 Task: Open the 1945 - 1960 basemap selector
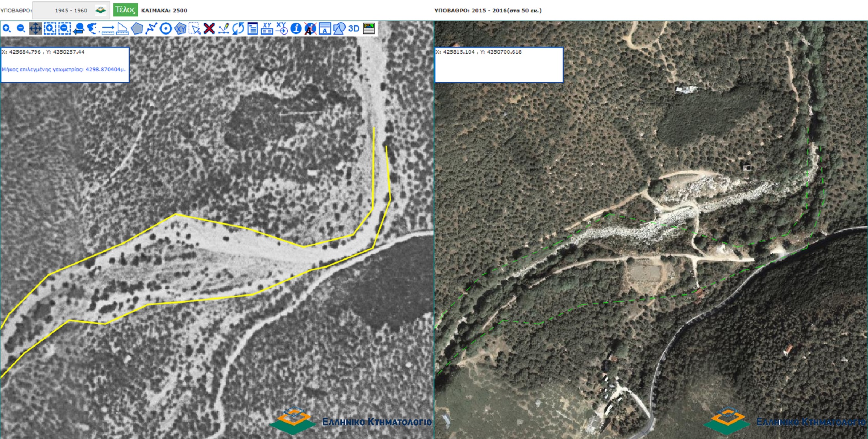71,10
